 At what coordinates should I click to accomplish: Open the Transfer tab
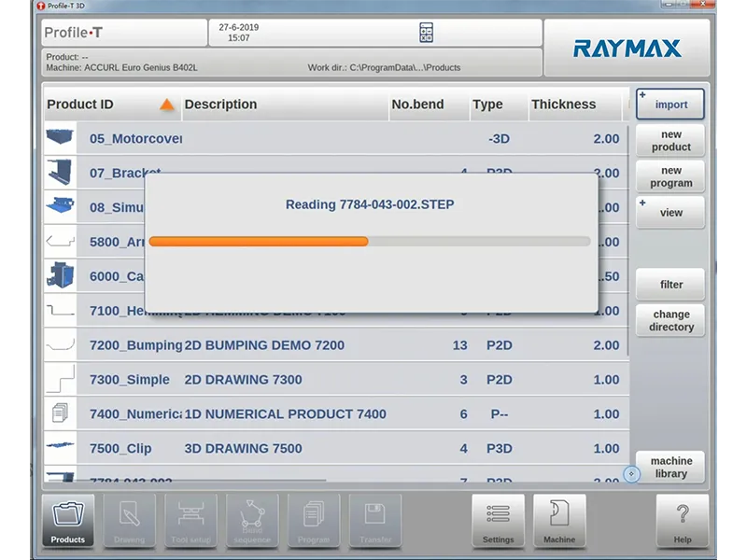(x=375, y=521)
